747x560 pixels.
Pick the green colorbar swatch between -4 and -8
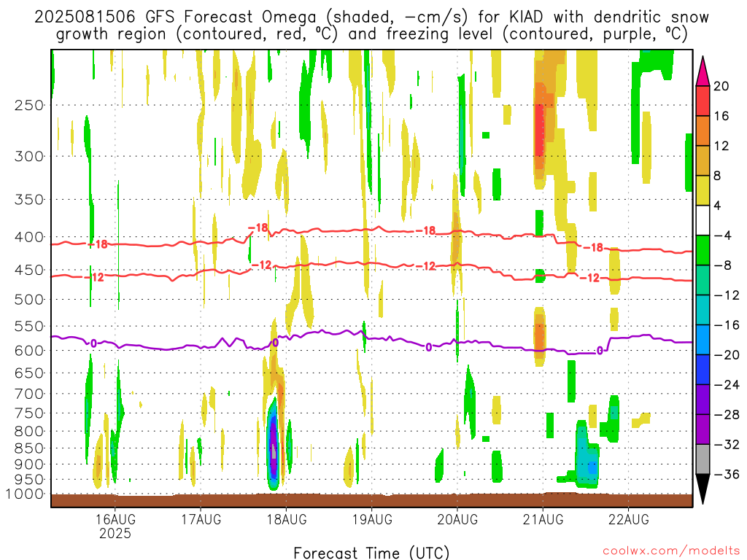click(x=703, y=251)
